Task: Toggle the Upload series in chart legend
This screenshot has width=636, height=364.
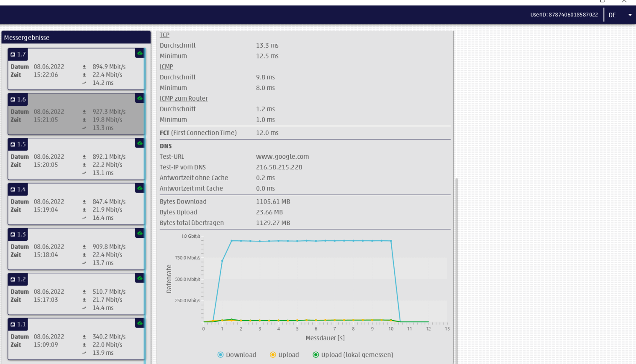Action: click(285, 355)
